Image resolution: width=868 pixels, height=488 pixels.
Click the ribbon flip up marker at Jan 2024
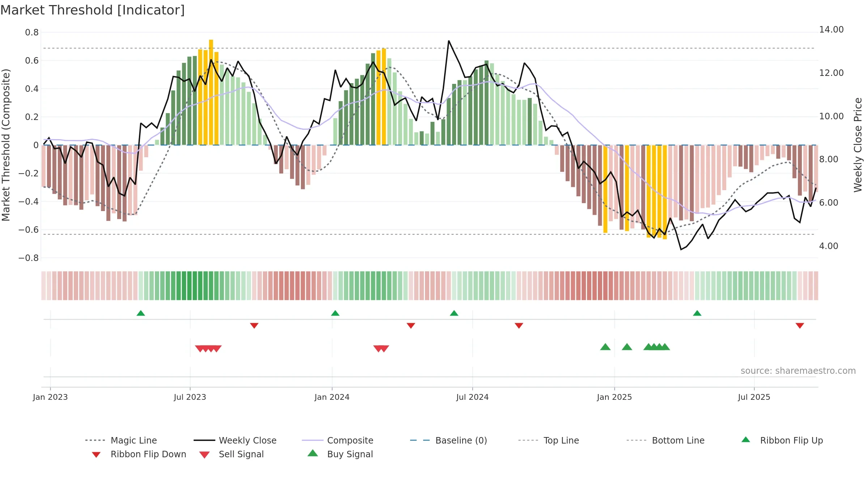[x=335, y=313]
